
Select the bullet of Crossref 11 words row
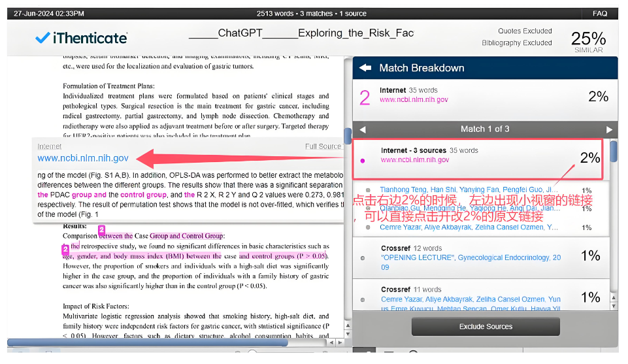coord(363,299)
